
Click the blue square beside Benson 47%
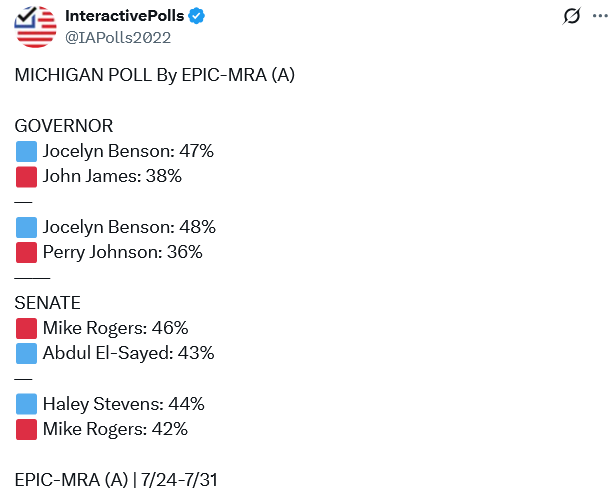tap(26, 151)
